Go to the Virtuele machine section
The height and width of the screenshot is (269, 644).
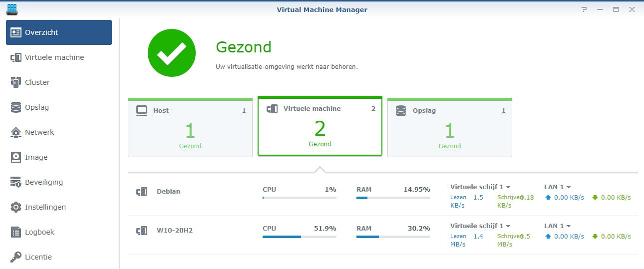54,57
